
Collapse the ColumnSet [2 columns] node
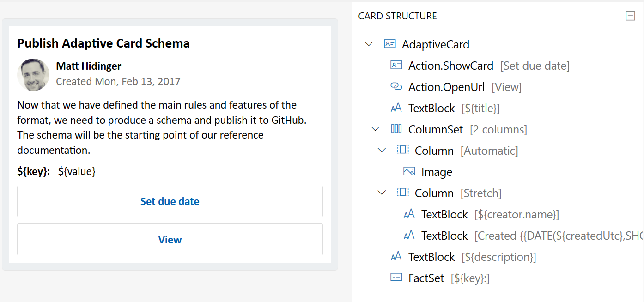375,129
